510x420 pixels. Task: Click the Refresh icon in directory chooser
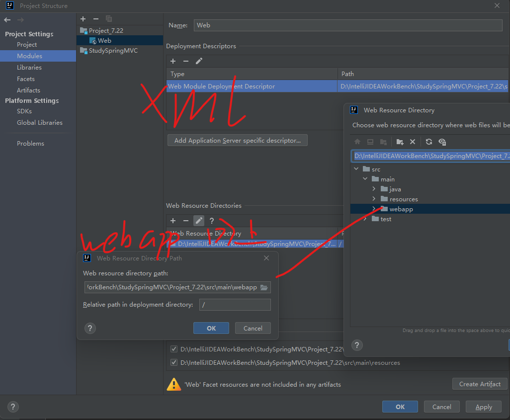pos(429,142)
